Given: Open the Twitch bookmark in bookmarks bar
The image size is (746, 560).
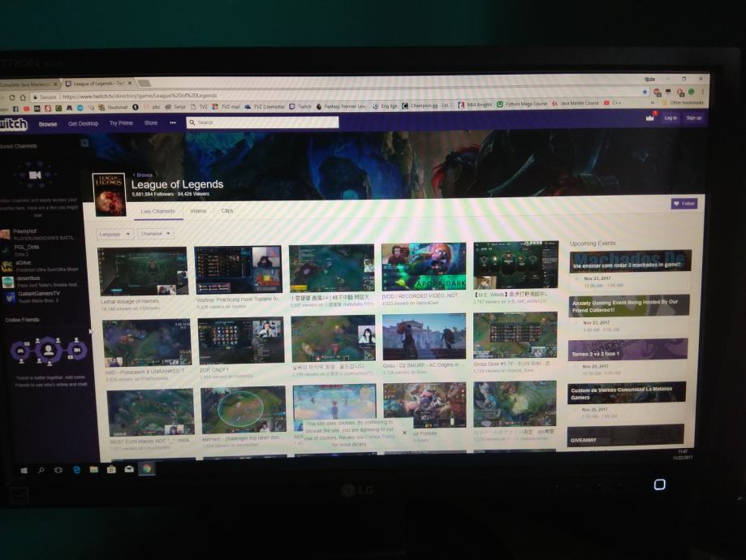Looking at the screenshot, I should click(x=300, y=106).
